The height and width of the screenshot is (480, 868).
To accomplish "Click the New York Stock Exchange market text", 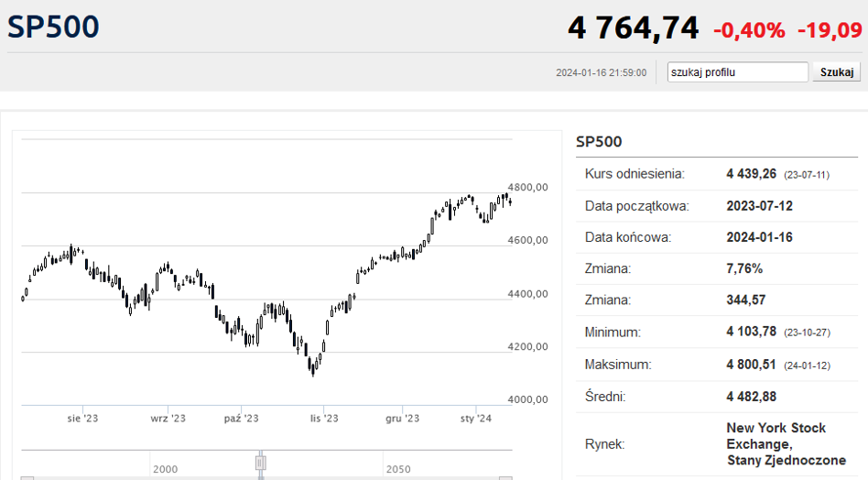I will coord(787,444).
